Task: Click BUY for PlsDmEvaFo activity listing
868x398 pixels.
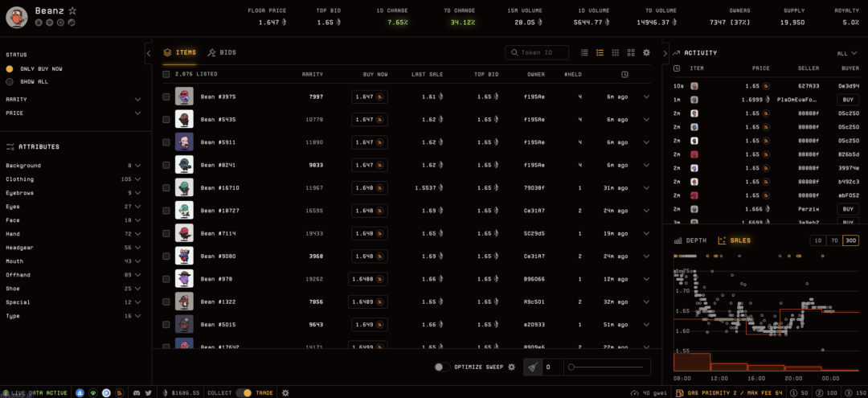Action: click(x=848, y=101)
